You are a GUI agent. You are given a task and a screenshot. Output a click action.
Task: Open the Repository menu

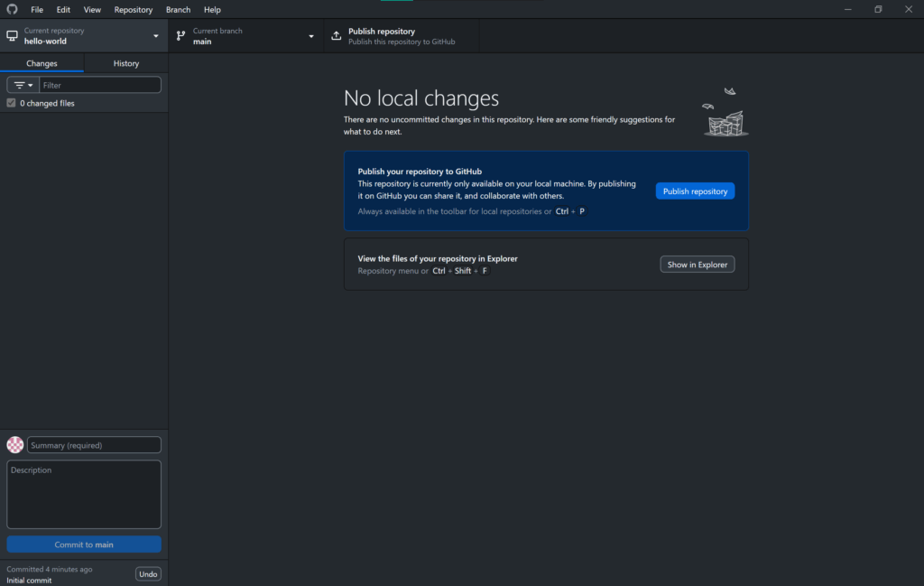[x=134, y=9]
